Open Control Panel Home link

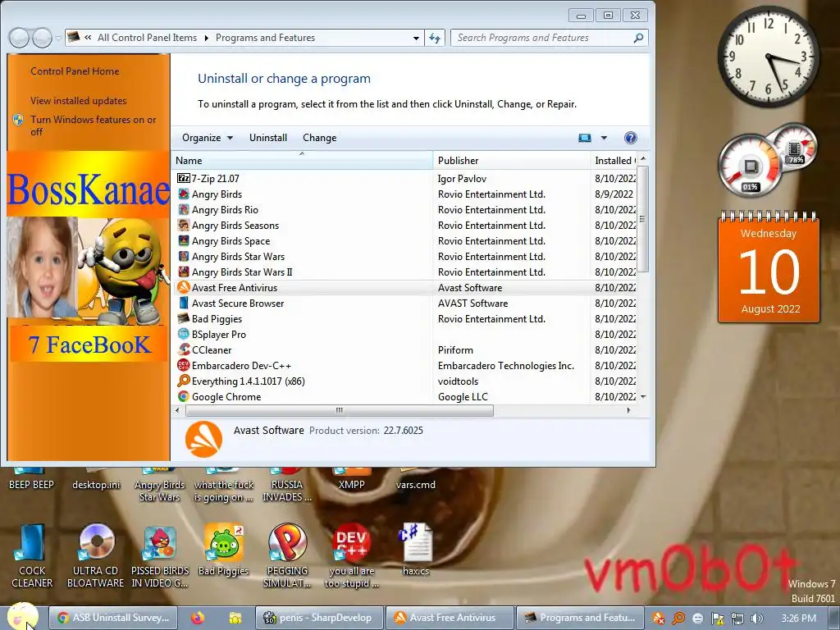coord(75,71)
